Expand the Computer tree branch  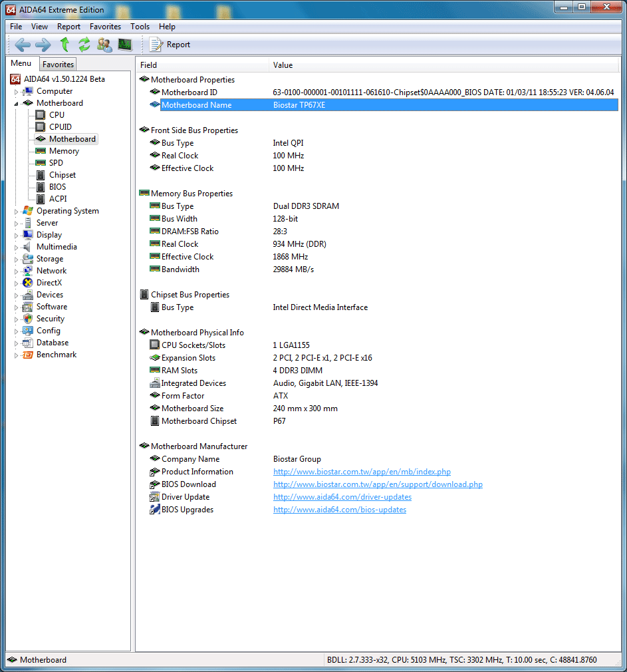(x=16, y=92)
